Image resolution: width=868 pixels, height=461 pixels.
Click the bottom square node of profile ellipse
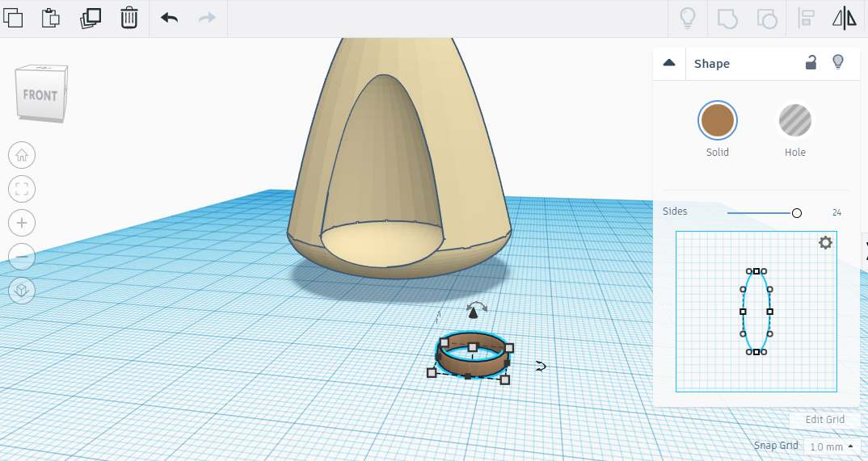(756, 351)
